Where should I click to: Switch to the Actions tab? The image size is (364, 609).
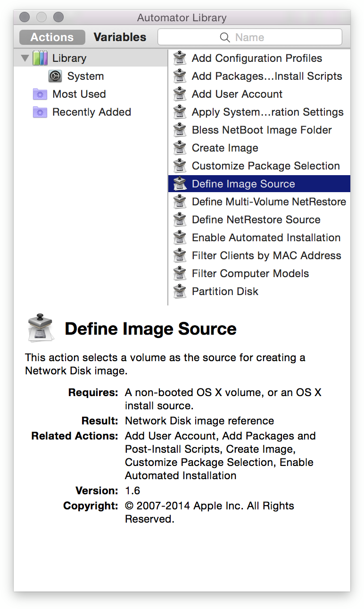click(x=52, y=37)
